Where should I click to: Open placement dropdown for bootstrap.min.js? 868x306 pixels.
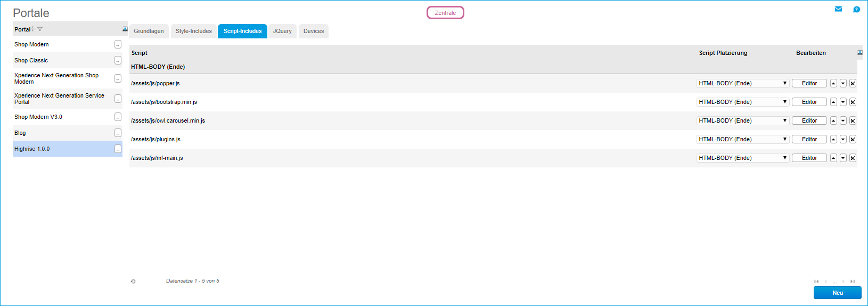(743, 102)
